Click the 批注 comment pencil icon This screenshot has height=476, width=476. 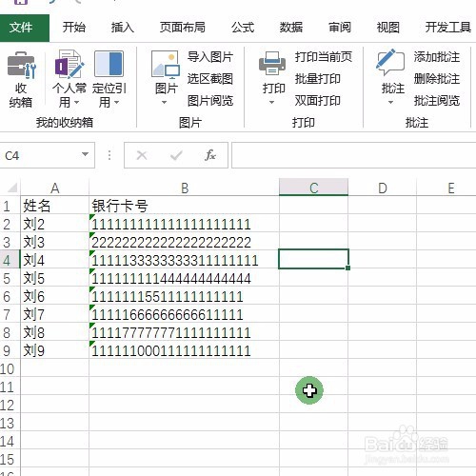click(x=390, y=62)
